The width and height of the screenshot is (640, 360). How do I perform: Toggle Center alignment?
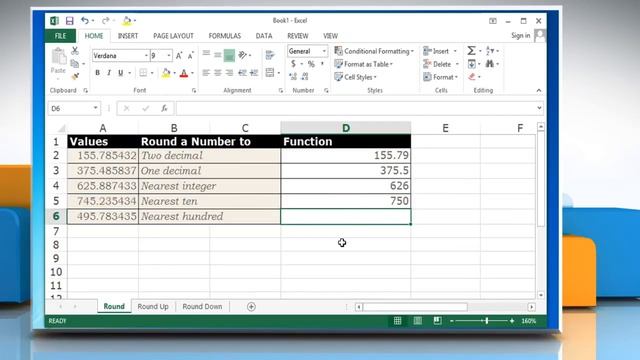(x=218, y=73)
